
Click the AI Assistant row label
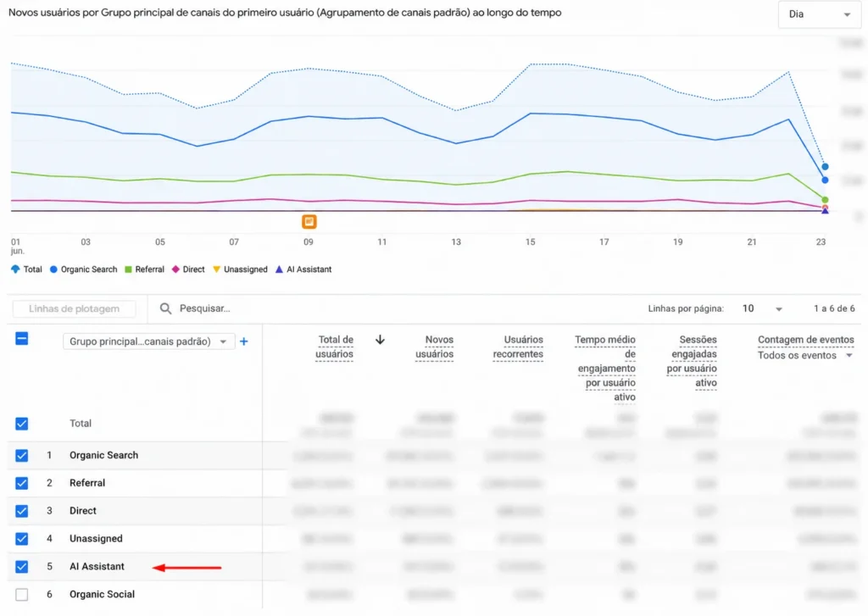(97, 567)
